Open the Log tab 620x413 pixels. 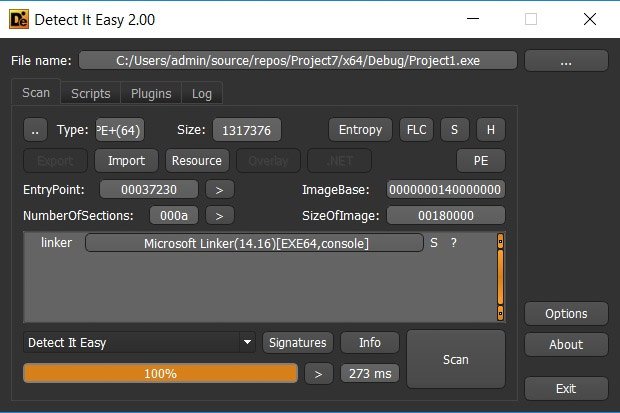tap(202, 94)
